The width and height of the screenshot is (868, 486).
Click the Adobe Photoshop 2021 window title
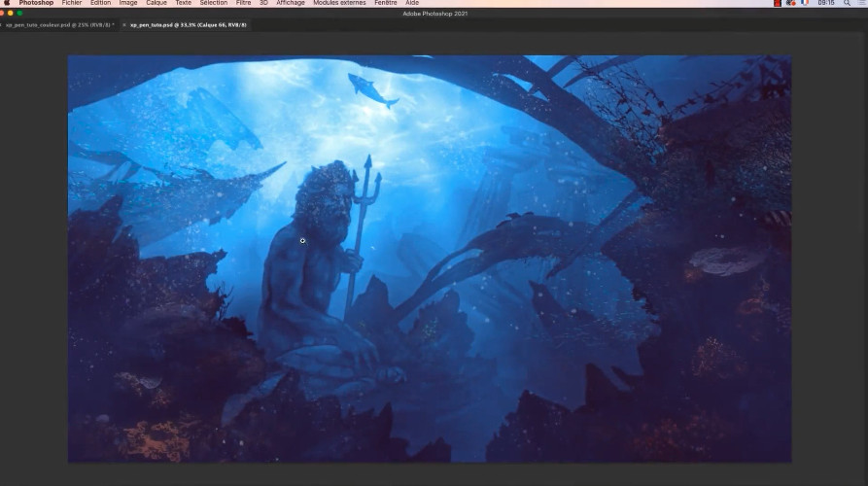point(435,14)
